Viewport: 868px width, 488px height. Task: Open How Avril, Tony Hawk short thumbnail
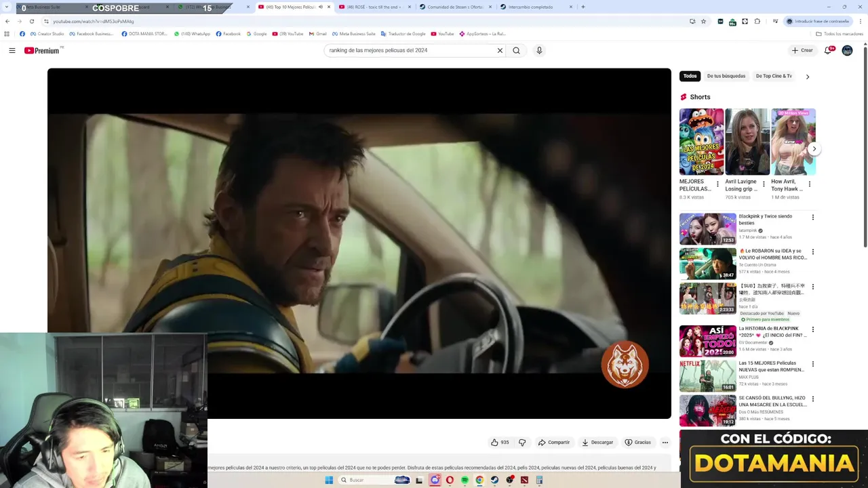(793, 142)
